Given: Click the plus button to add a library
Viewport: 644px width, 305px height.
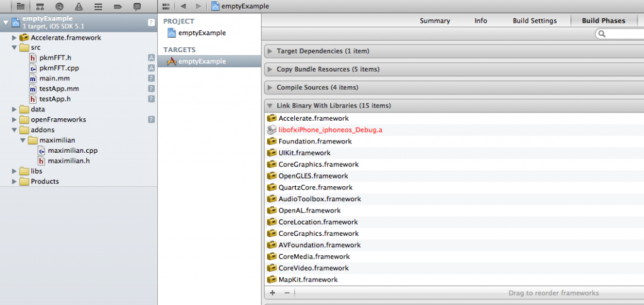Looking at the screenshot, I should pyautogui.click(x=272, y=292).
